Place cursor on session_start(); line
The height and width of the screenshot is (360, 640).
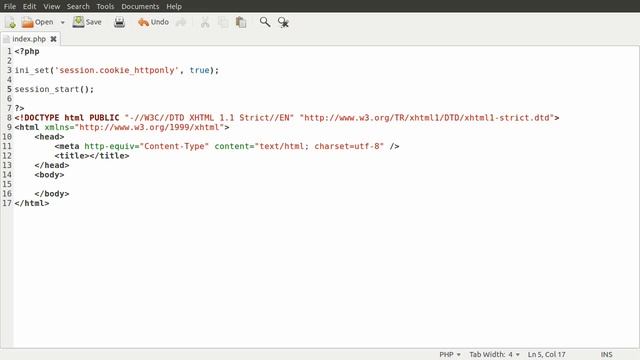(x=54, y=89)
